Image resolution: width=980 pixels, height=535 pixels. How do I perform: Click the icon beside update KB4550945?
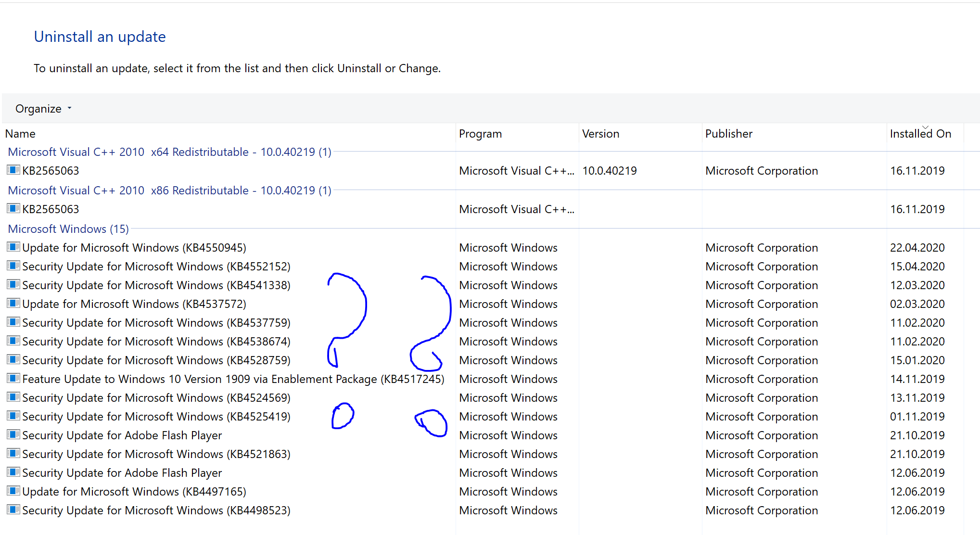point(13,247)
